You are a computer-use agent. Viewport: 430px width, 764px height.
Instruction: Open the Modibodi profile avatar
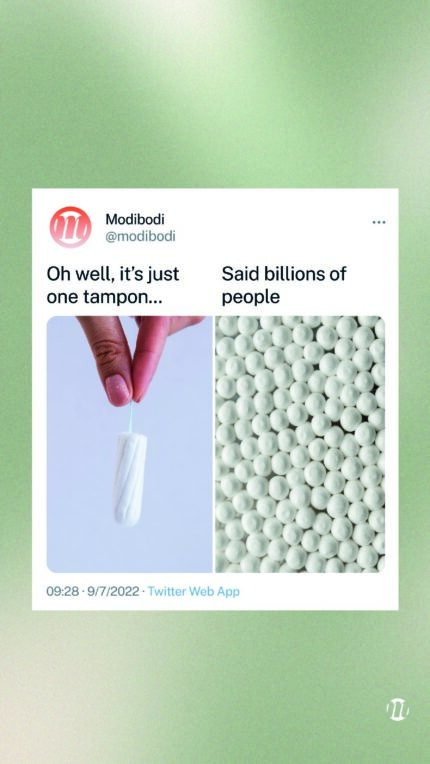click(70, 227)
